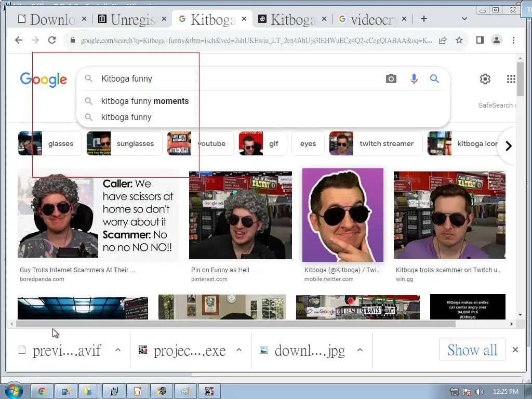Open the pinterest.com source link
Screen dimensions: 532x399
coord(209,279)
